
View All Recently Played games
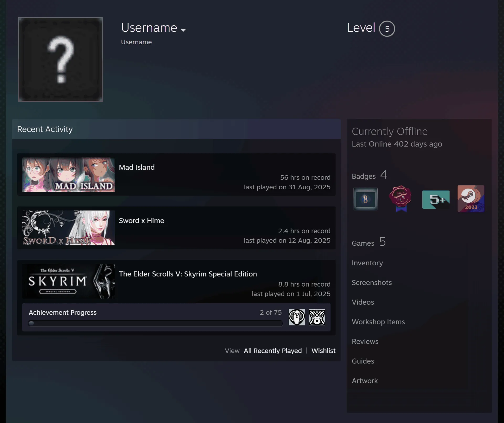coord(273,351)
